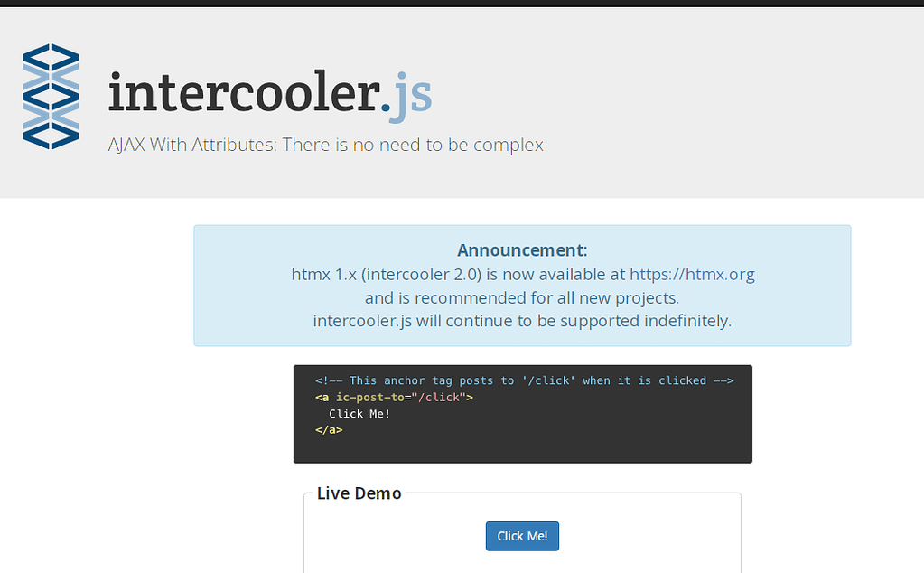
Task: Click "There is no need to be complex" text
Action: [413, 145]
